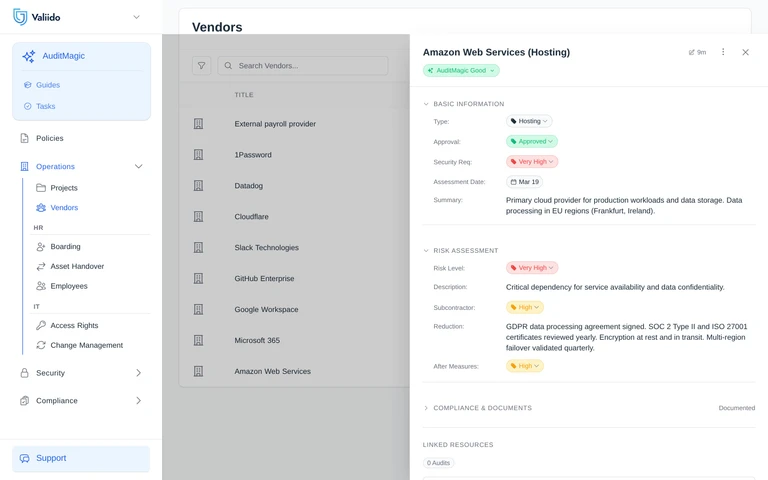Click the building icon beside Cloudflare

198,216
